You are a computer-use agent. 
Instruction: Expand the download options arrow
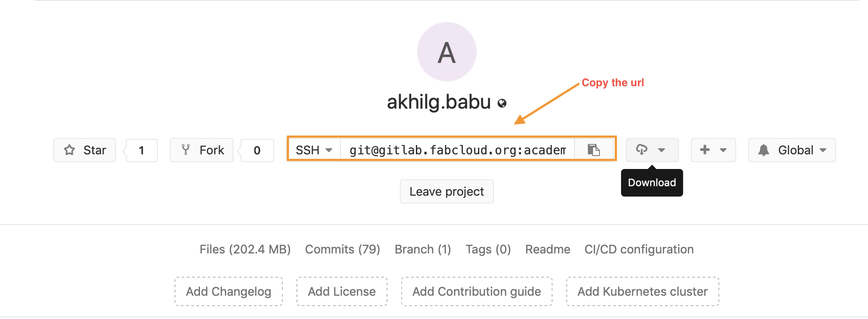662,150
